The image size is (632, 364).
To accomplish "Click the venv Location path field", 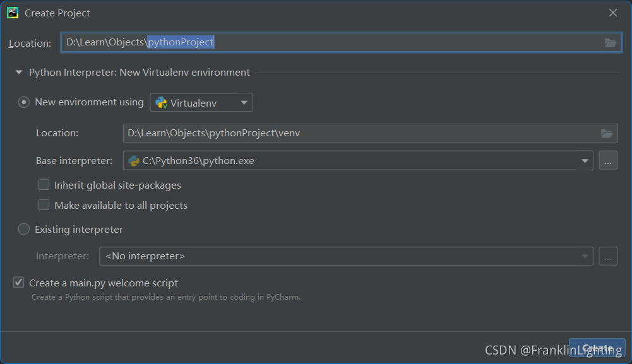I will [x=370, y=133].
